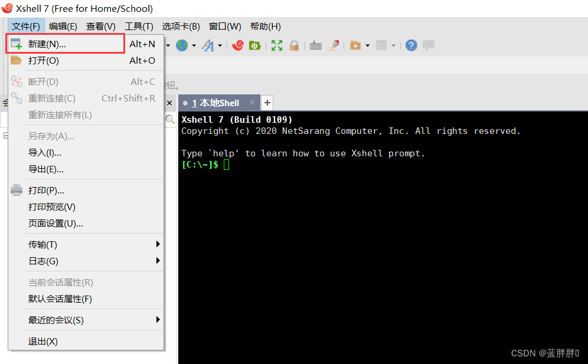This screenshot has width=588, height=364.
Task: Click the new folder-plus toolbar icon
Action: tap(355, 45)
